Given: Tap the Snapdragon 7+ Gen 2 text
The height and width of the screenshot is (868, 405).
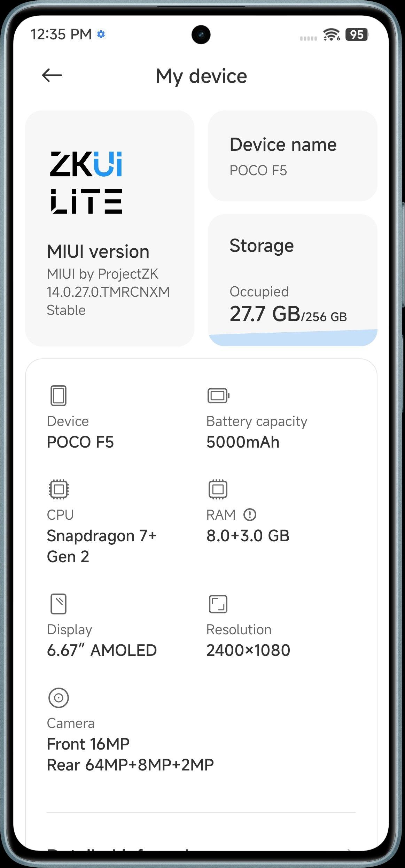Looking at the screenshot, I should 102,546.
